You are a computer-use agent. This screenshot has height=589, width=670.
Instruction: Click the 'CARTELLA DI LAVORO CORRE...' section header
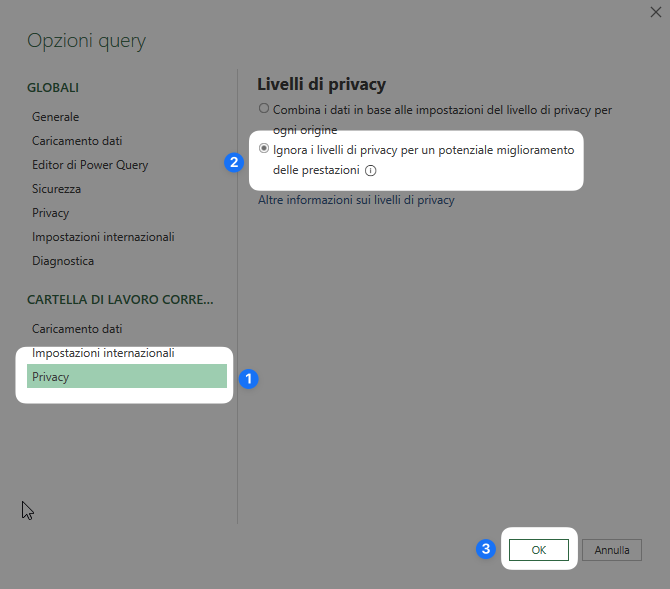pyautogui.click(x=120, y=299)
